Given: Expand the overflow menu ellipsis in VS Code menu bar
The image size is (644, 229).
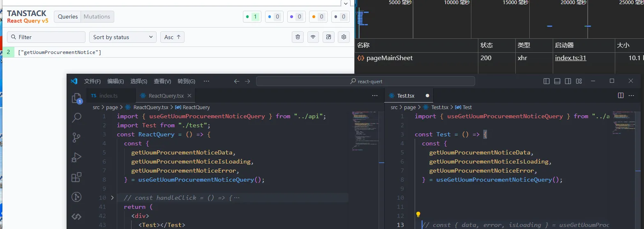Looking at the screenshot, I should pos(206,81).
